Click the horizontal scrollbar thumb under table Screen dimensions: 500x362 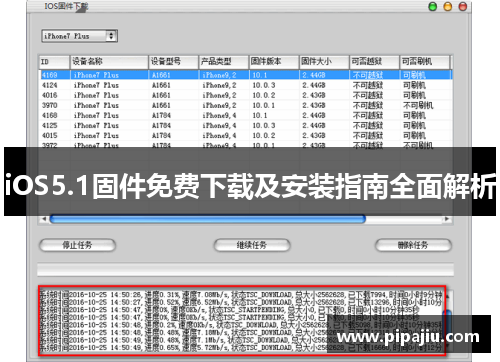(x=208, y=219)
